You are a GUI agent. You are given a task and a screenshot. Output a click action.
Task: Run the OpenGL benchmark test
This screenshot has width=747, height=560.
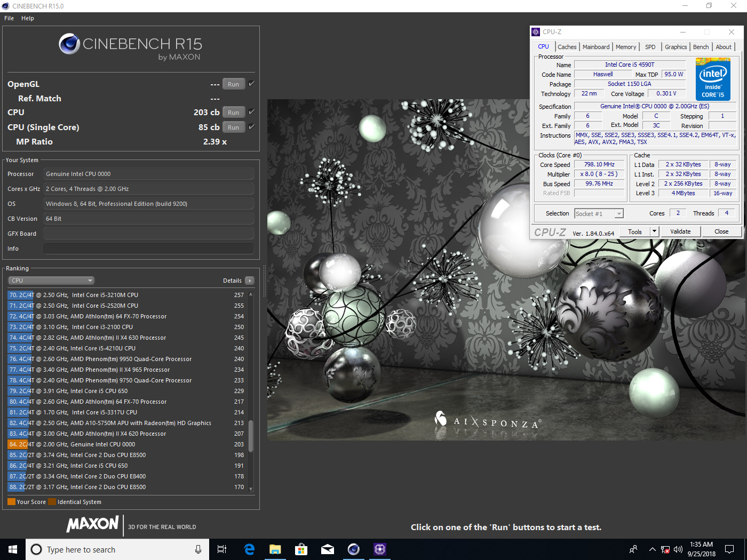tap(233, 84)
